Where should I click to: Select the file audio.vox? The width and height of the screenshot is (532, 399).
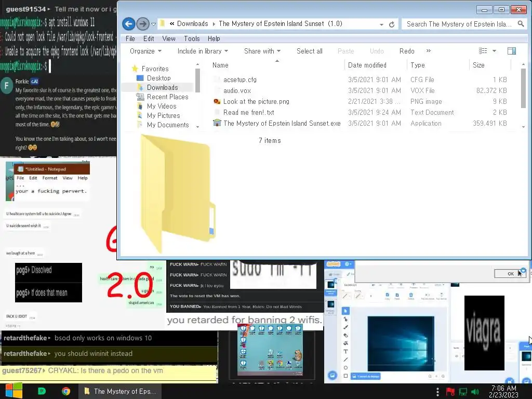pyautogui.click(x=237, y=90)
